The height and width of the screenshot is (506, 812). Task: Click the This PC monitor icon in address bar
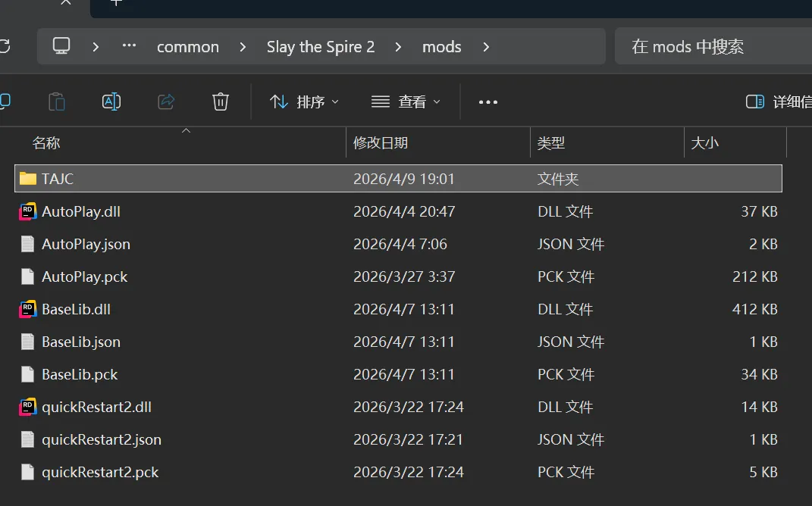(61, 46)
